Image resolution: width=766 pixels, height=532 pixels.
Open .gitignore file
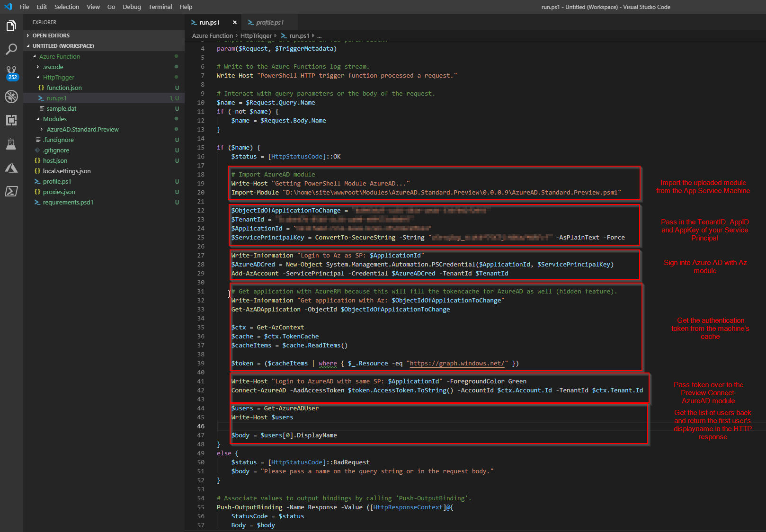(x=104, y=150)
